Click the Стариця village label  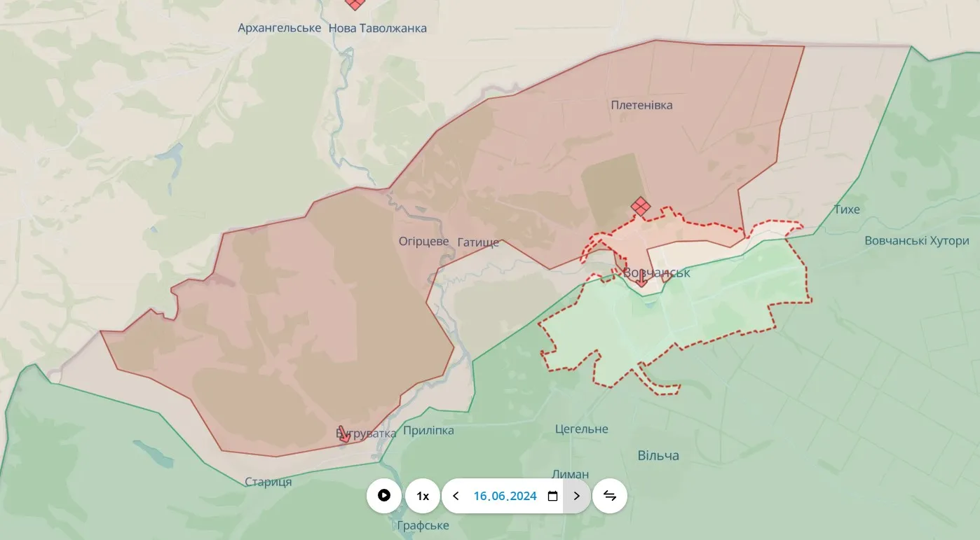[x=268, y=481]
